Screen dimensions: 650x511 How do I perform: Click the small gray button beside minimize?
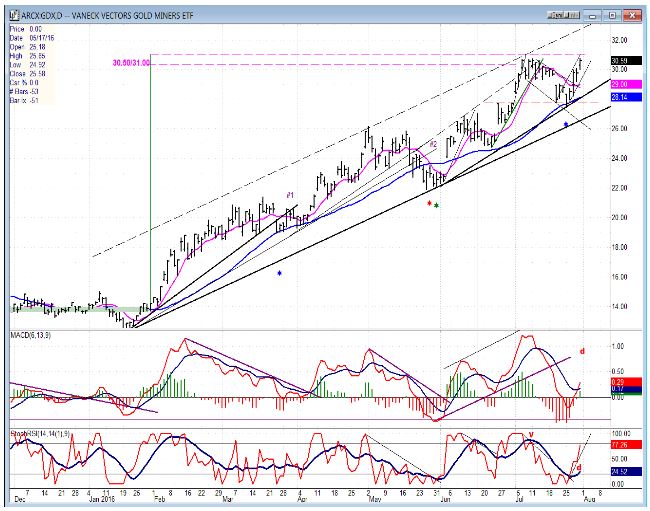click(x=563, y=15)
